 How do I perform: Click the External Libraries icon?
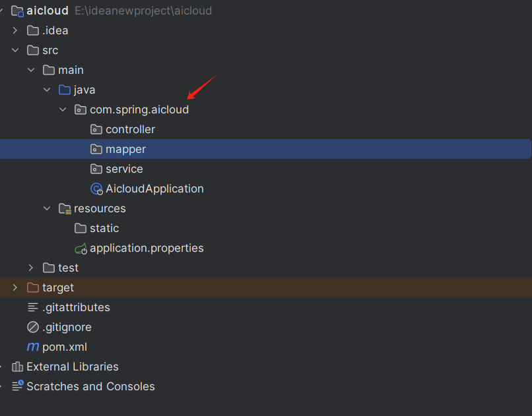click(17, 367)
